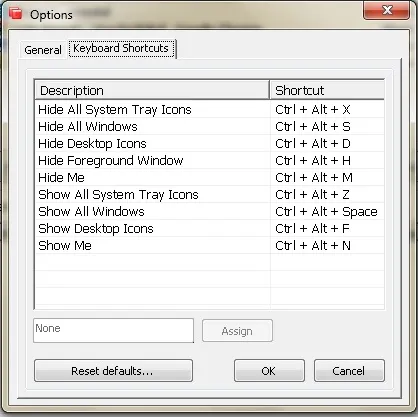The height and width of the screenshot is (417, 418).
Task: Focus the shortcut input field showing None
Action: 113,330
